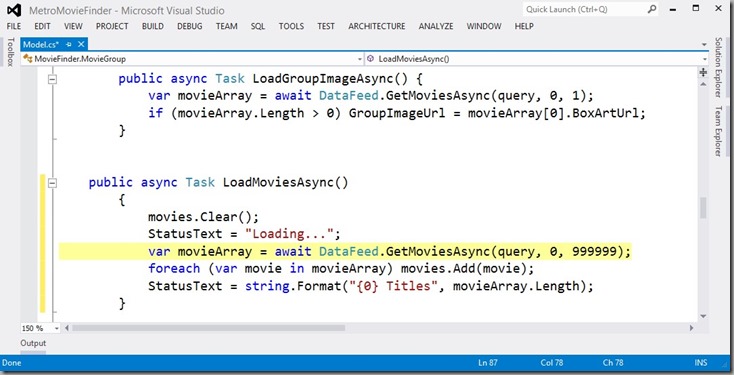The image size is (734, 375).
Task: Click the Quick Launch search magnifier icon
Action: click(x=652, y=9)
